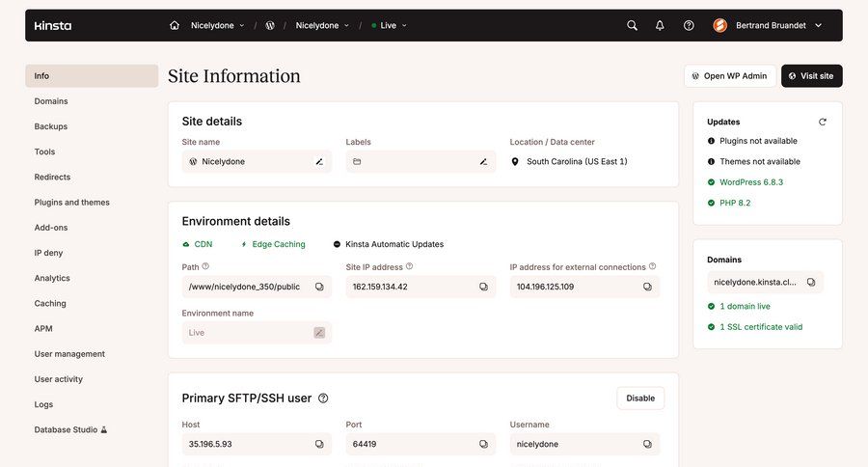Click Open WP Admin button
The height and width of the screenshot is (467, 868).
tap(730, 76)
